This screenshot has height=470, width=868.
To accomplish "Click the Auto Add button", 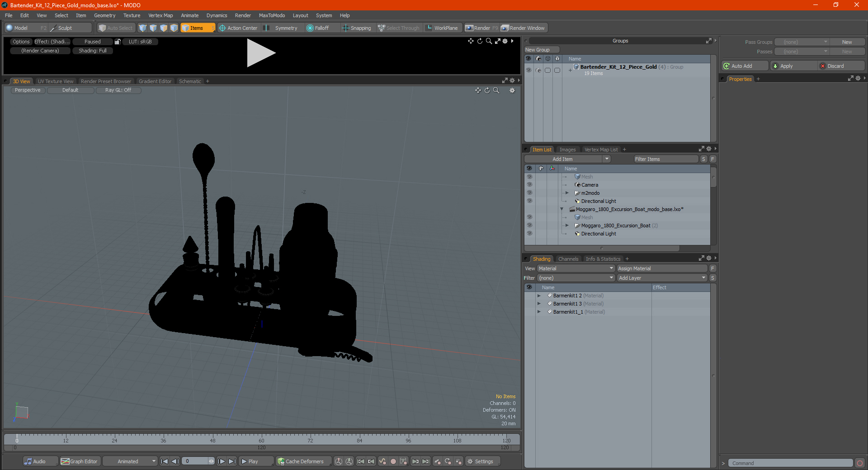I will [x=745, y=66].
